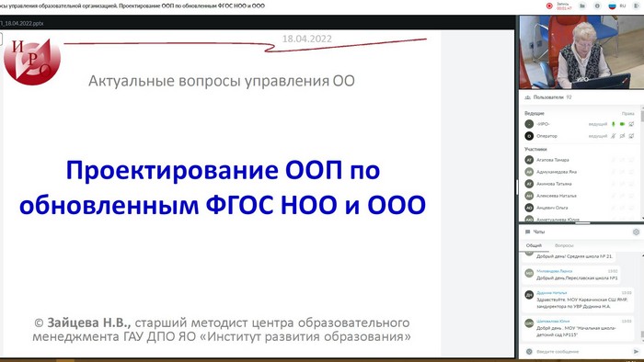Image resolution: width=644 pixels, height=362 pixels.
Task: Open chat settings gear icon
Action: pos(636,232)
